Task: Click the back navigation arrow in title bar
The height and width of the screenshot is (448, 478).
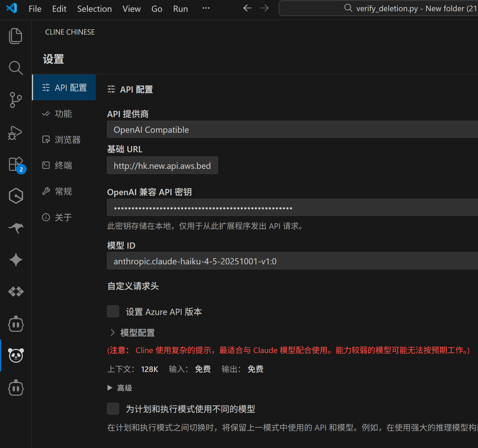Action: (247, 8)
